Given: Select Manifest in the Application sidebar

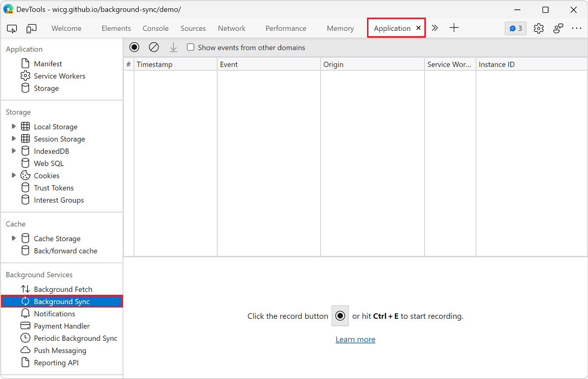Looking at the screenshot, I should coord(49,63).
